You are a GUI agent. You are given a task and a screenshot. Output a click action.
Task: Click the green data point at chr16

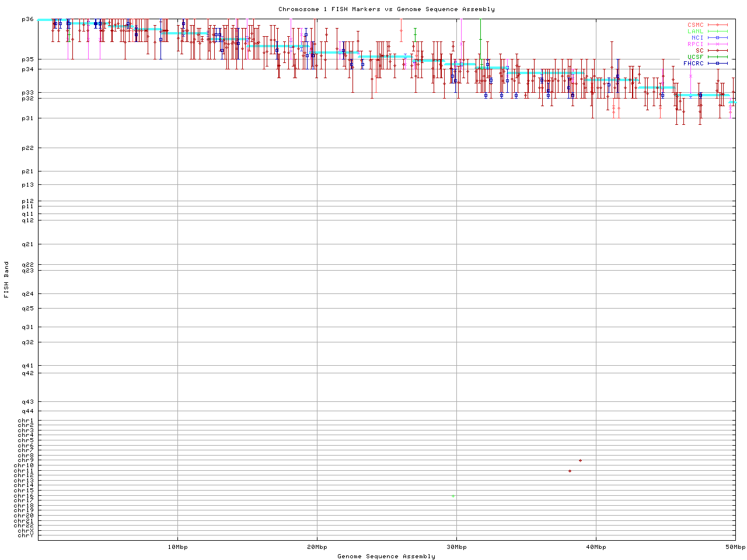point(453,496)
